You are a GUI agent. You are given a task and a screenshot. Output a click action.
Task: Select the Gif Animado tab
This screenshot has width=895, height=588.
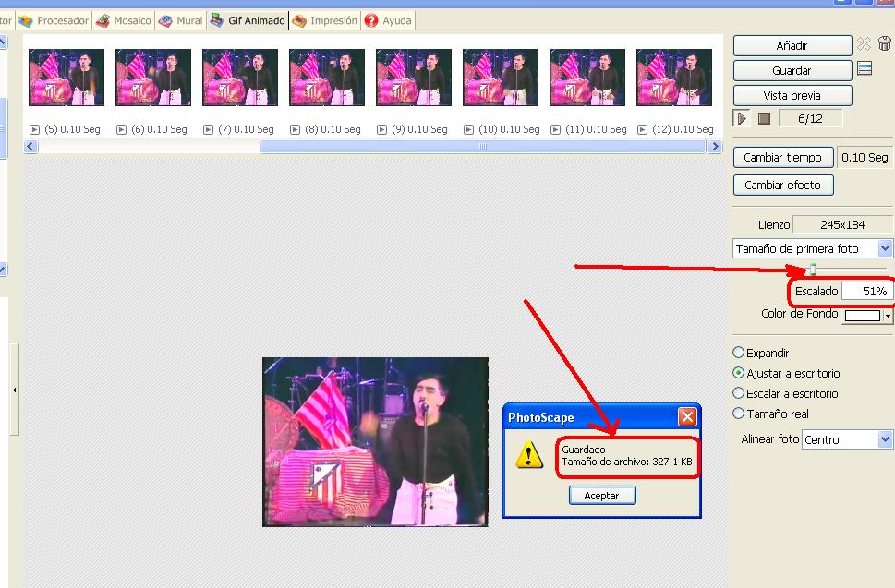248,21
